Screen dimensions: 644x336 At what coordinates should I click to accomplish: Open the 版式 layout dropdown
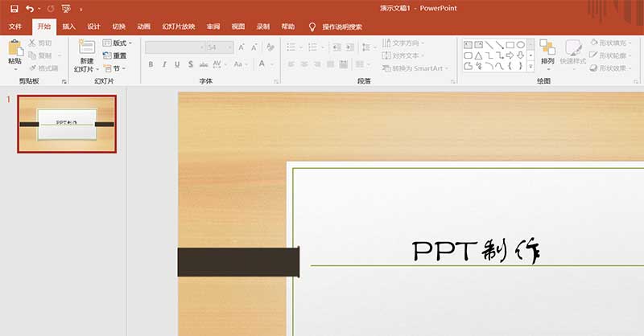(118, 43)
